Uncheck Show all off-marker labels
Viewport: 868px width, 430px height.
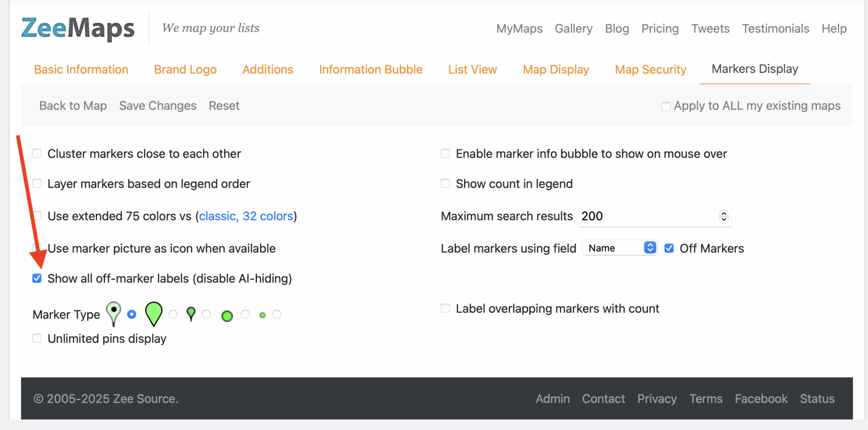(37, 278)
